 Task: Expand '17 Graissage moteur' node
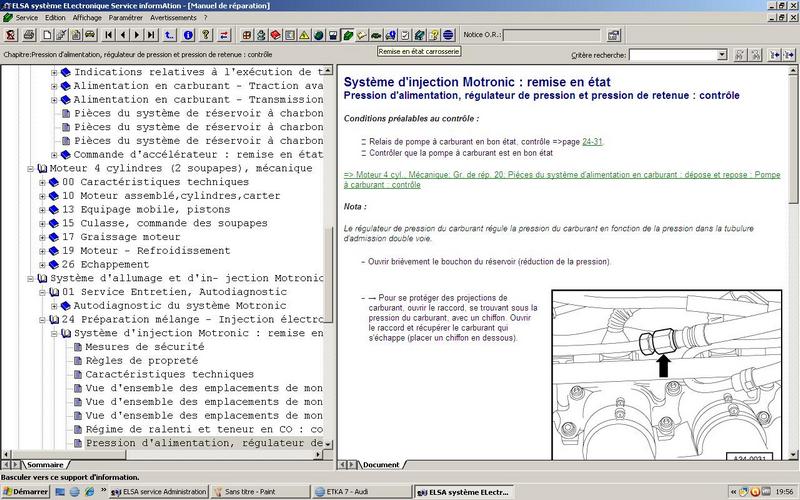pyautogui.click(x=42, y=237)
